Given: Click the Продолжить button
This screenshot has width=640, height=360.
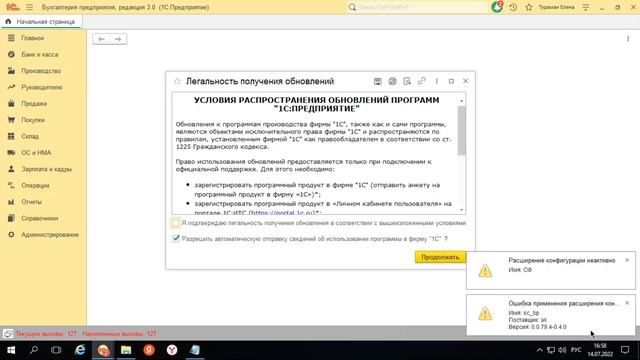Looking at the screenshot, I should click(x=440, y=257).
